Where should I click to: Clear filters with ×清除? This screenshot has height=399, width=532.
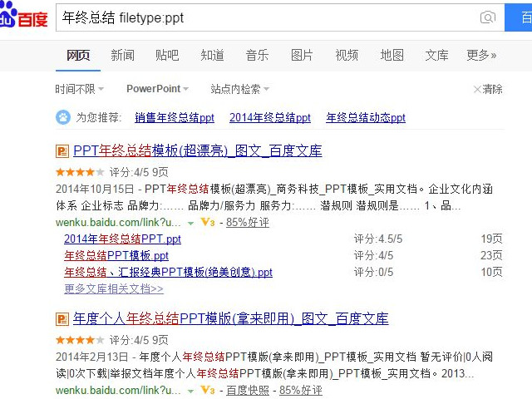[x=488, y=89]
